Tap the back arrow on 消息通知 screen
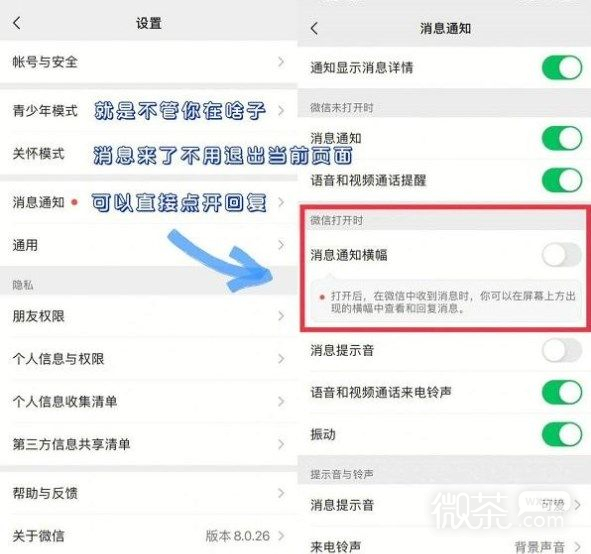Image resolution: width=591 pixels, height=554 pixels. tap(314, 29)
